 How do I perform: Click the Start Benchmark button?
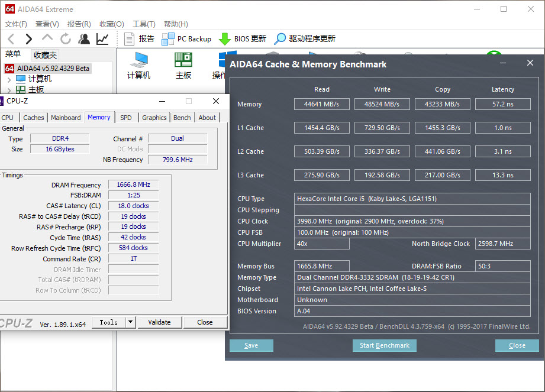click(385, 345)
